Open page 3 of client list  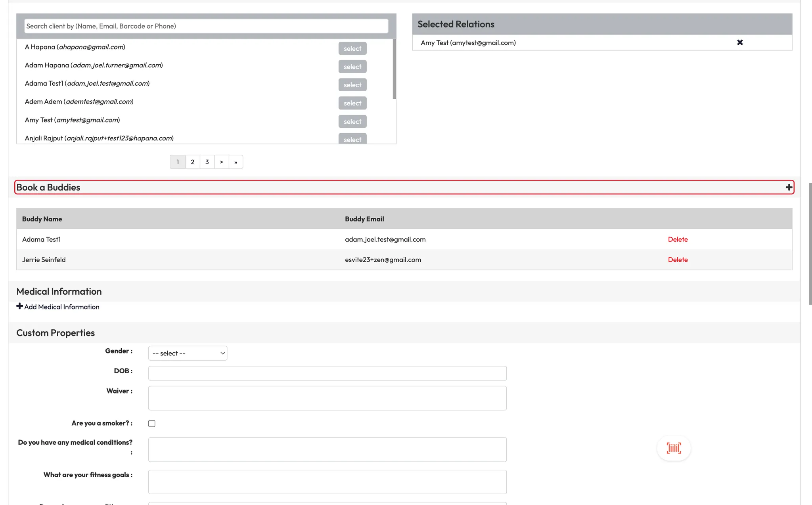coord(207,162)
